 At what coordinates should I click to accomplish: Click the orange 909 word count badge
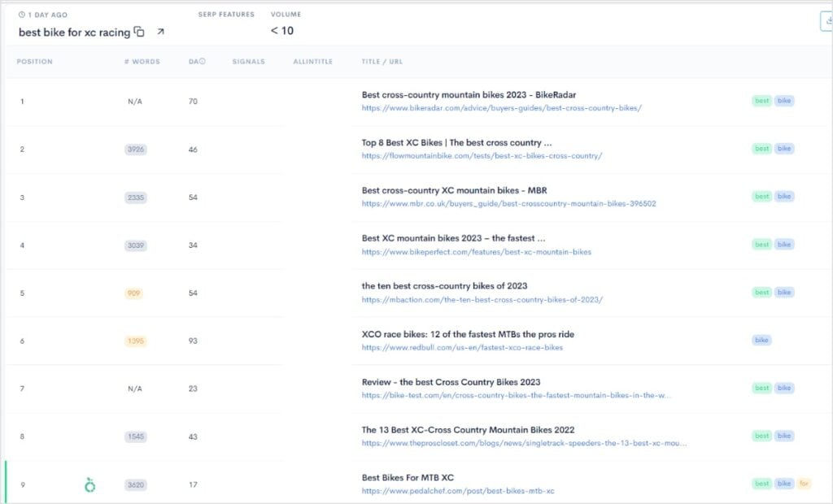[134, 293]
